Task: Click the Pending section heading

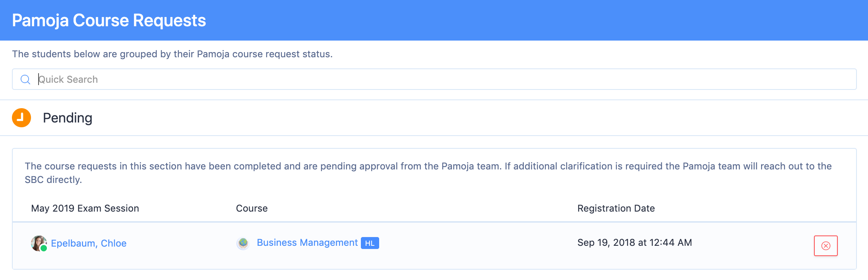Action: click(68, 118)
